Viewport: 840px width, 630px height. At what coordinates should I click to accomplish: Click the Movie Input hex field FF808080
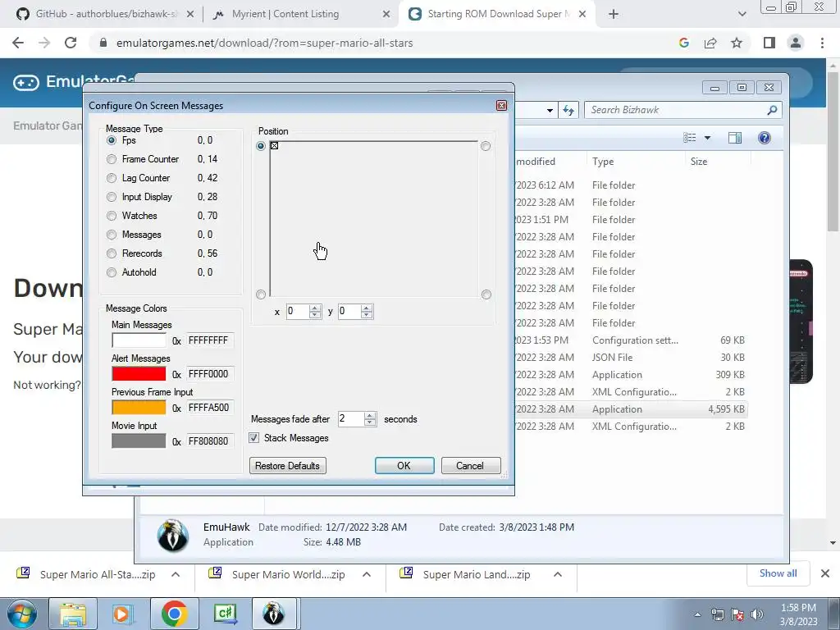click(210, 441)
